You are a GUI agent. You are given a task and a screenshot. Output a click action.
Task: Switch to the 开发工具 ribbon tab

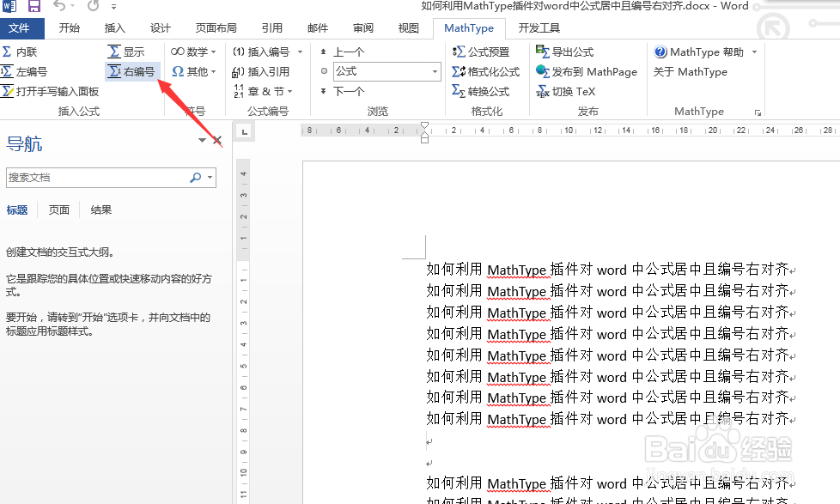click(539, 27)
